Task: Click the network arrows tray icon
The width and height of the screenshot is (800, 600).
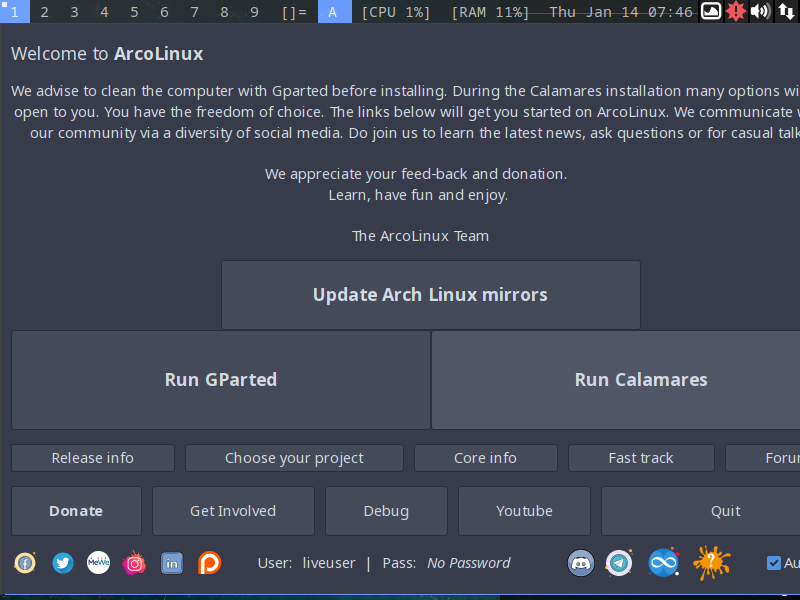Action: point(786,11)
